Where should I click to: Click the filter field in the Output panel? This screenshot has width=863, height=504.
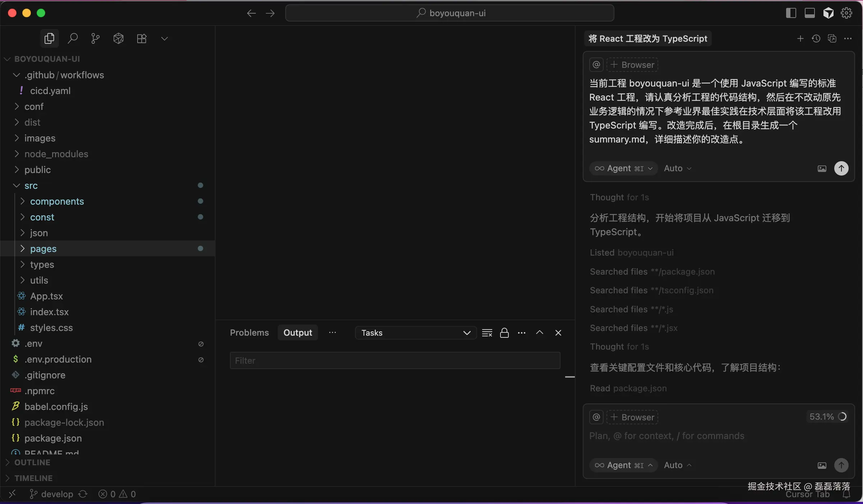tap(395, 360)
